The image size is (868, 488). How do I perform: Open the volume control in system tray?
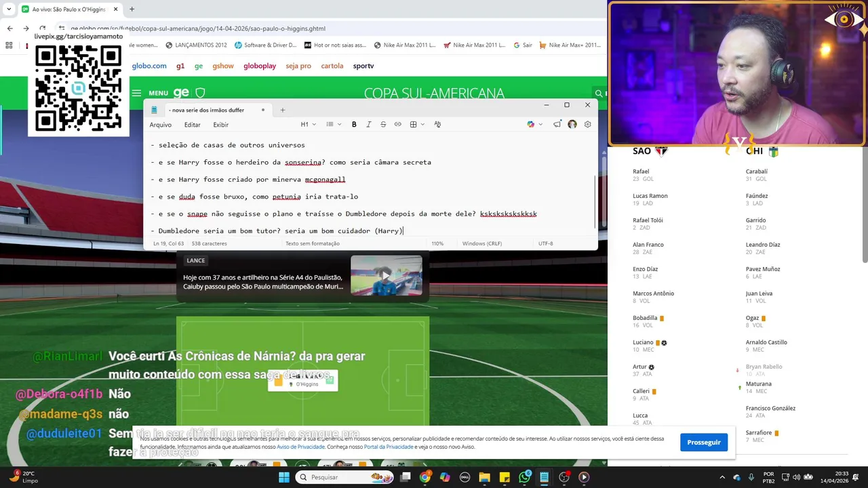tap(796, 477)
